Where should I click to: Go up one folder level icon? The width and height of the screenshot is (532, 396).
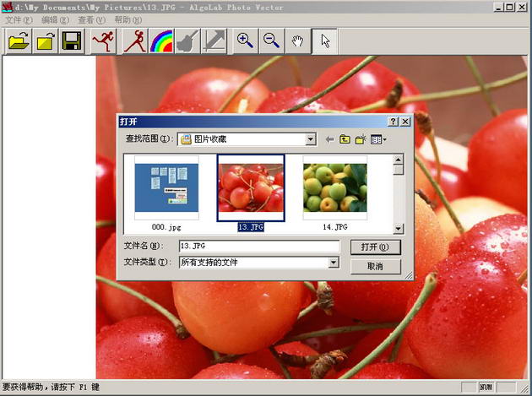(345, 139)
